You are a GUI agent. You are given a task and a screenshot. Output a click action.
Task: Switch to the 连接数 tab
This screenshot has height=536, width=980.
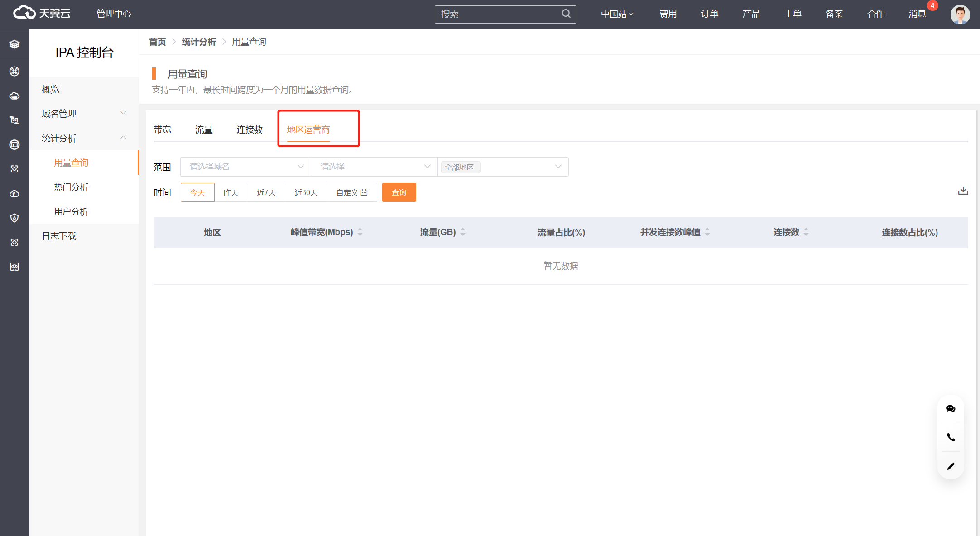click(250, 130)
